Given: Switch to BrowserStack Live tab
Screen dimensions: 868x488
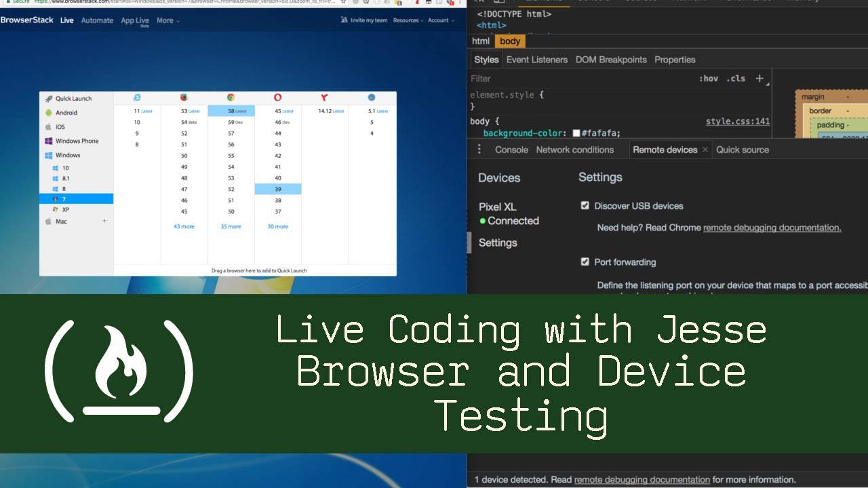Looking at the screenshot, I should (66, 20).
